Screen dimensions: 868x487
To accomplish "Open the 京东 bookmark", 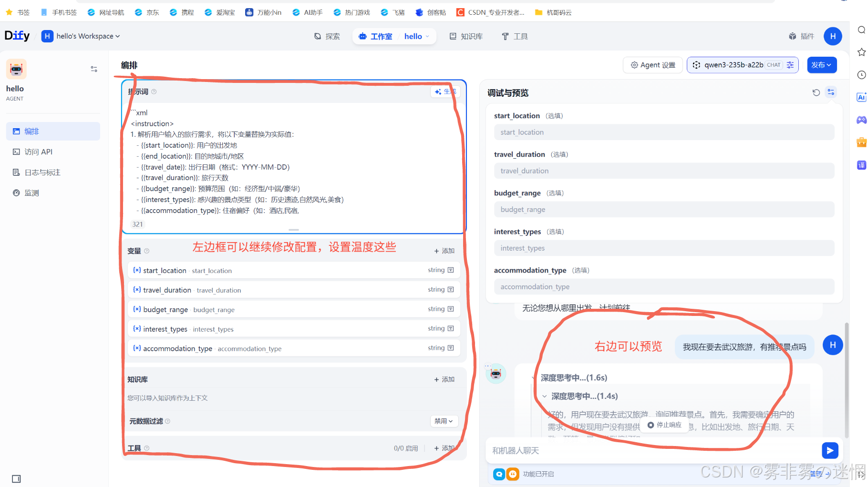I will click(x=147, y=12).
